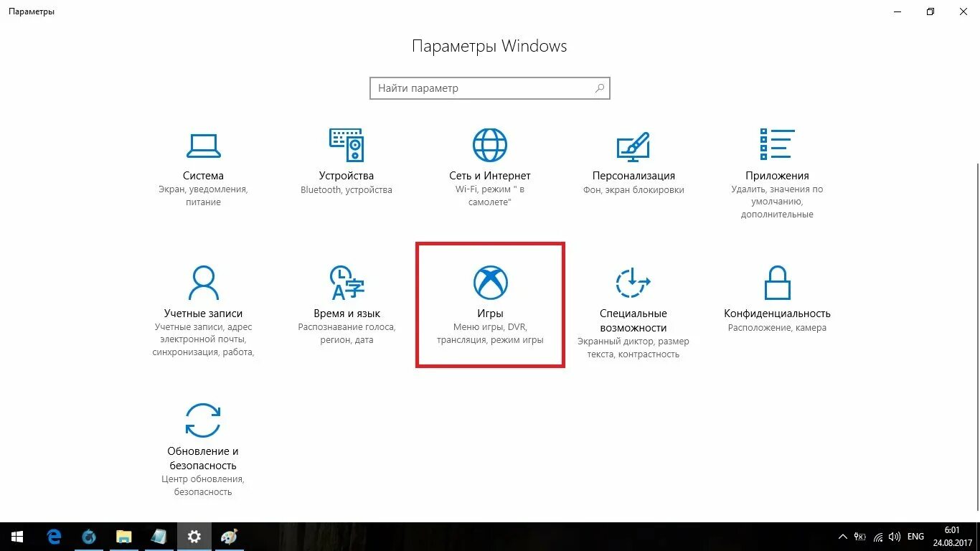
Task: Click the magnifier icon in search box
Action: [x=600, y=88]
